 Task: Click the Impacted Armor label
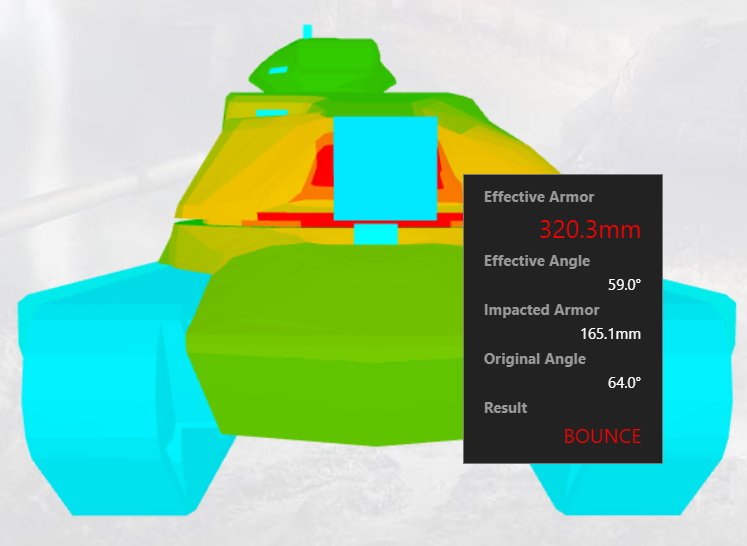(x=541, y=310)
